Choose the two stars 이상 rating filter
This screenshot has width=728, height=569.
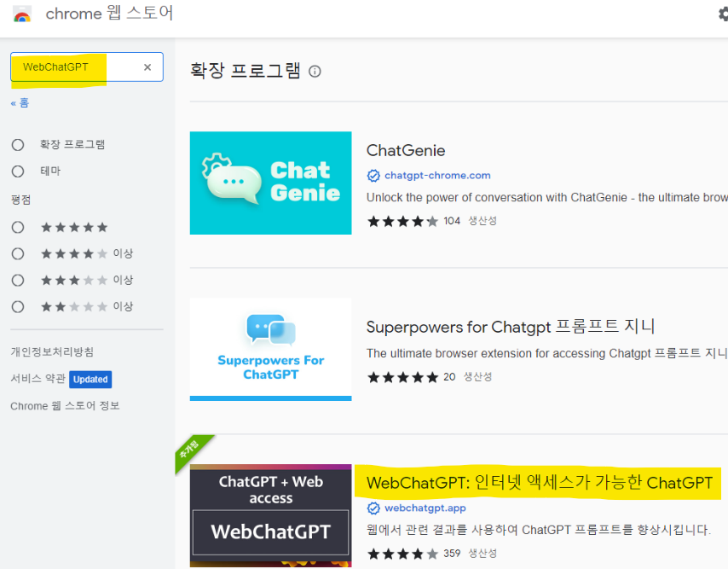(18, 306)
